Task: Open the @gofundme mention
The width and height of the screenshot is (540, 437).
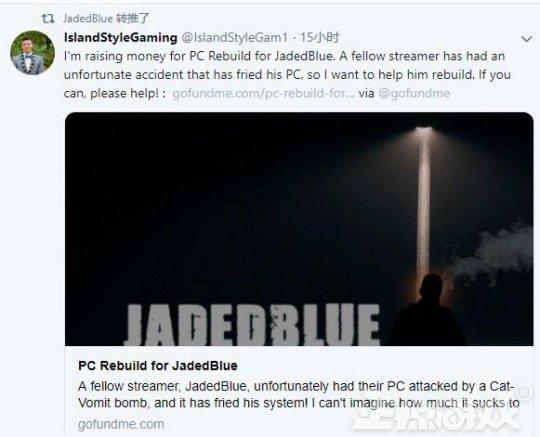Action: pyautogui.click(x=414, y=93)
